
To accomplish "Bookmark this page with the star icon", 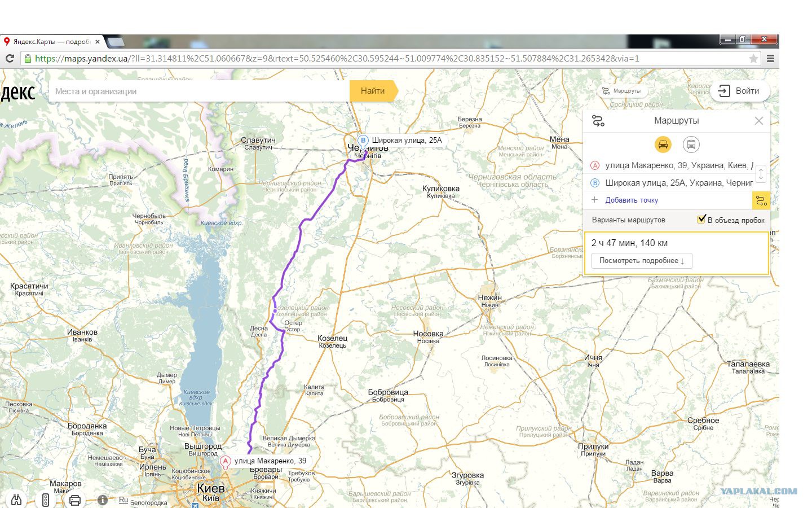I will coord(753,59).
